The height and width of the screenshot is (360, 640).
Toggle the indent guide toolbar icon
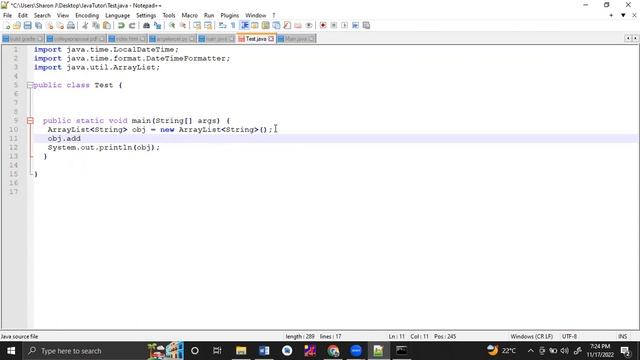pos(244,25)
